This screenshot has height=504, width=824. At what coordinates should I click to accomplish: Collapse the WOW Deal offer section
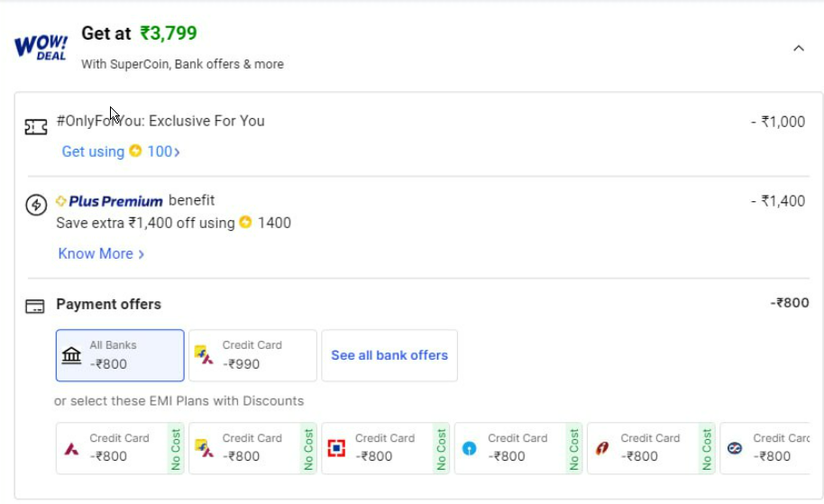tap(798, 49)
